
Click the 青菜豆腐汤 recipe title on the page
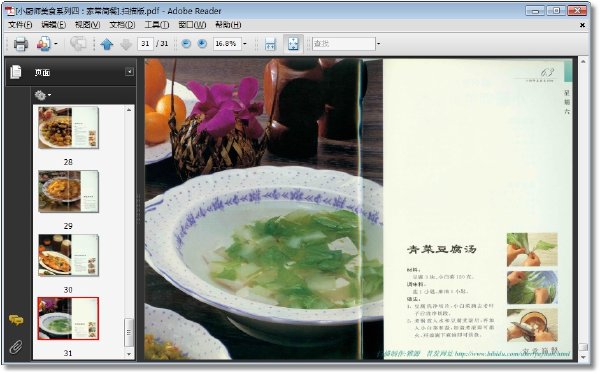tap(442, 250)
